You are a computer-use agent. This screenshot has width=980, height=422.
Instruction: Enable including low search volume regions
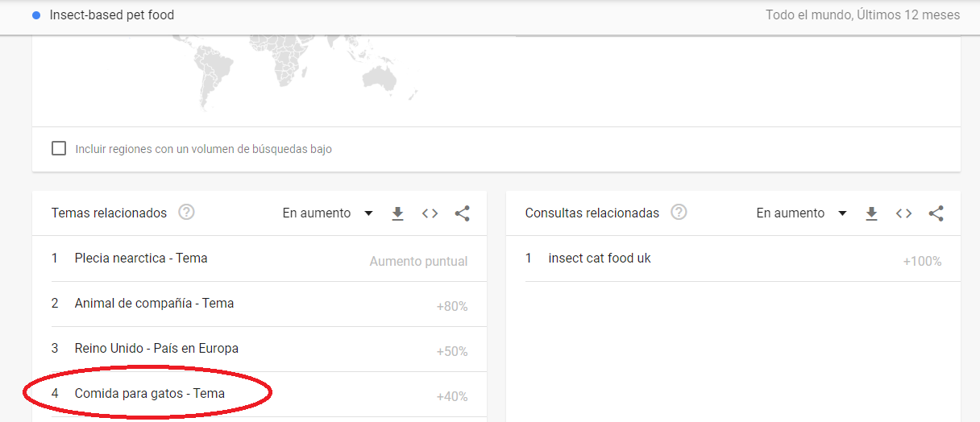(x=59, y=148)
